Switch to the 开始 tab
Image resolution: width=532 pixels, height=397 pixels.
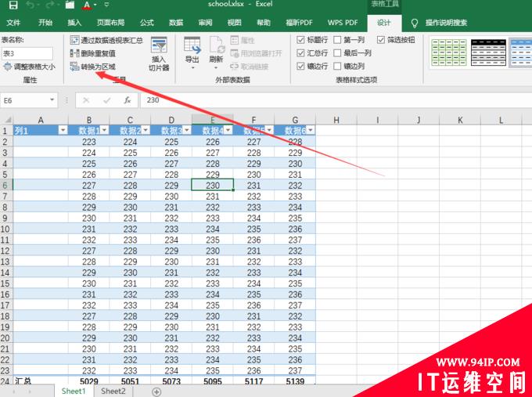click(45, 23)
